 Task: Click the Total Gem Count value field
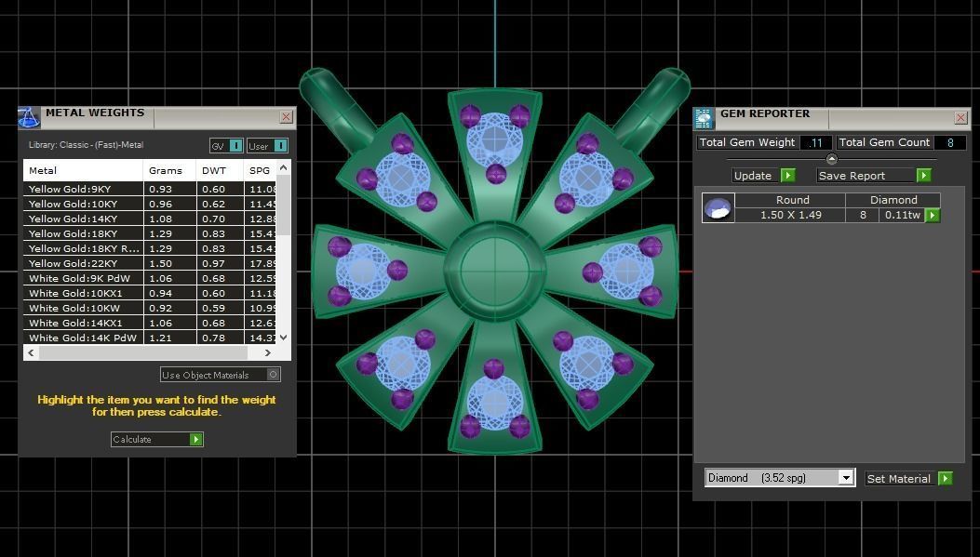(x=950, y=142)
